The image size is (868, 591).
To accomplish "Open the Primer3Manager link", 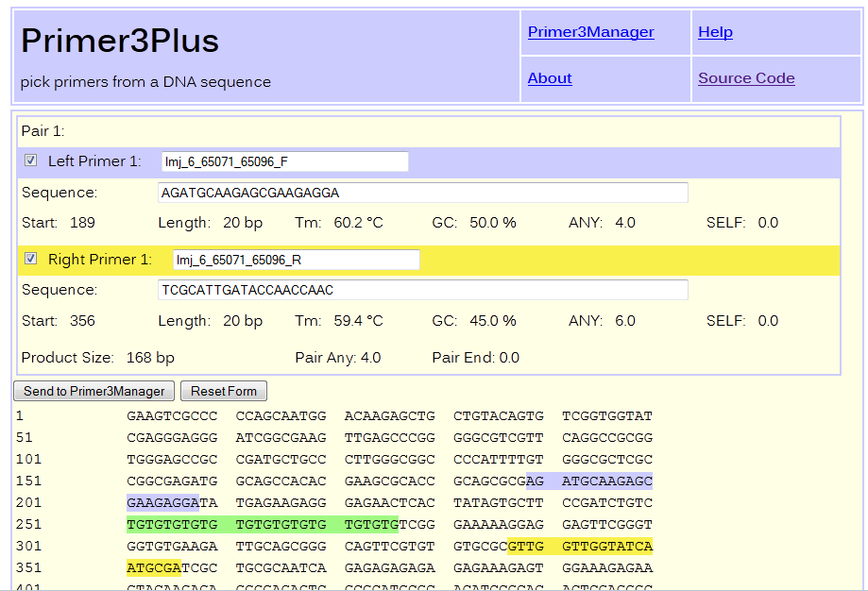I will [x=590, y=32].
